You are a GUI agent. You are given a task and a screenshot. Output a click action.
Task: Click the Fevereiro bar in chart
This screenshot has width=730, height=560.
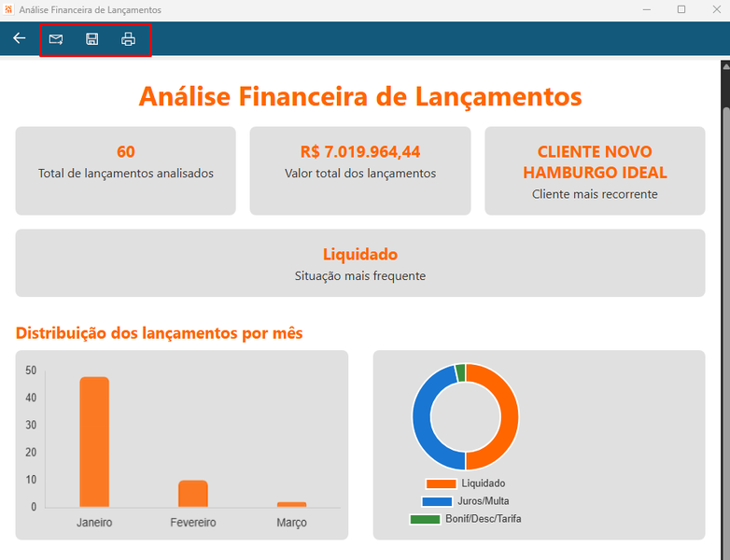[193, 494]
